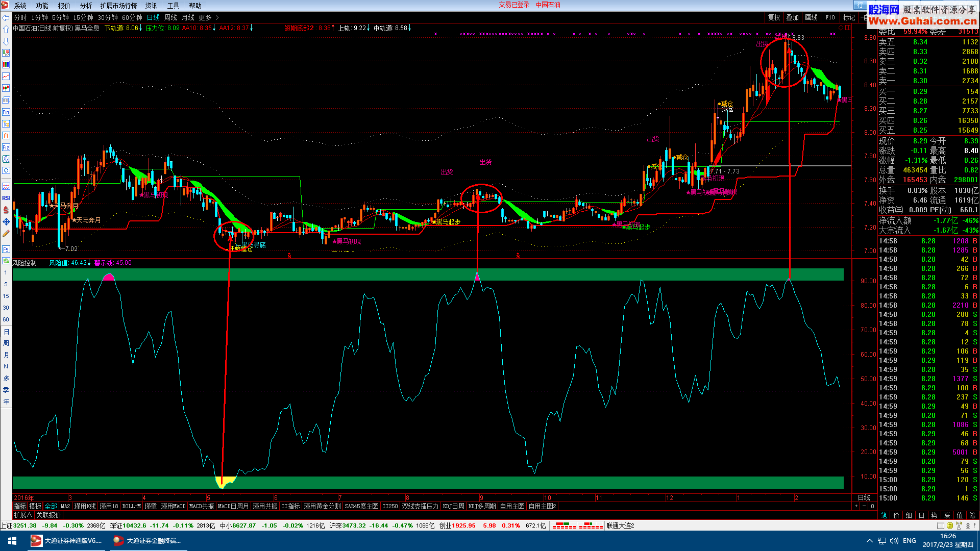Open the 扩展市场行情 menu

pos(119,6)
